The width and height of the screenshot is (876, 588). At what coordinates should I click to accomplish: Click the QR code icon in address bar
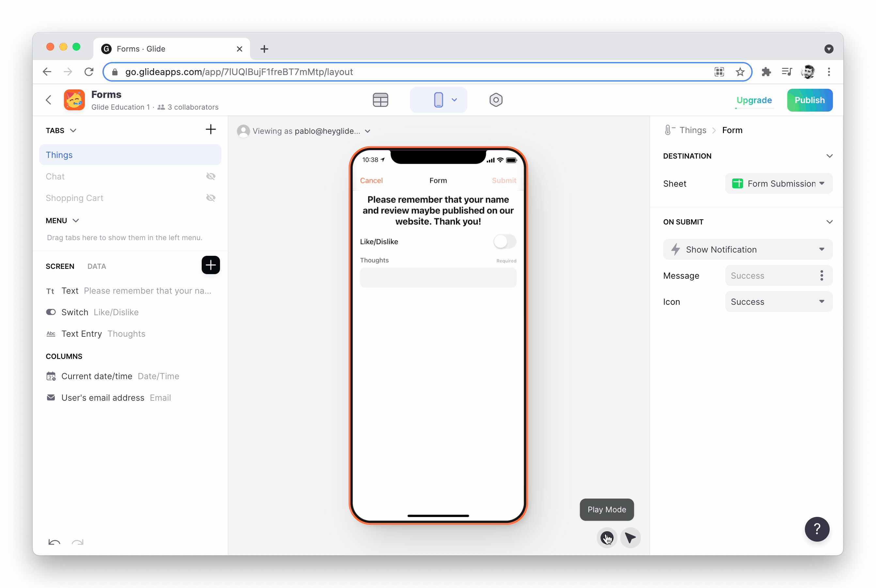click(x=719, y=72)
